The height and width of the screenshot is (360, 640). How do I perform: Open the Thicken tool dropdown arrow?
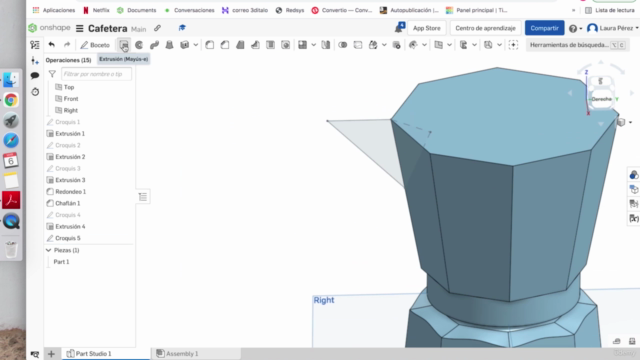tap(196, 45)
